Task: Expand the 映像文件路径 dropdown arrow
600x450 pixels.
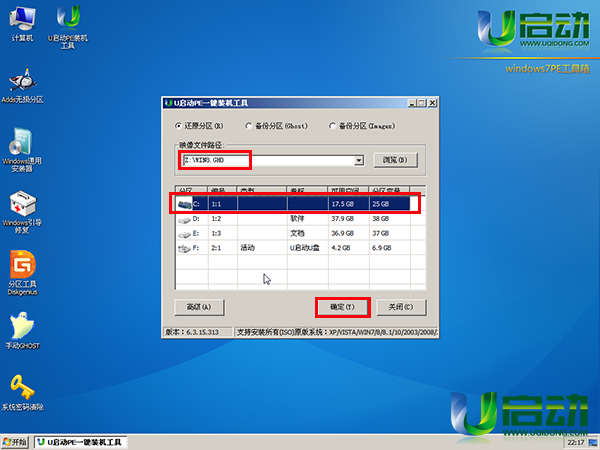Action: pos(359,160)
